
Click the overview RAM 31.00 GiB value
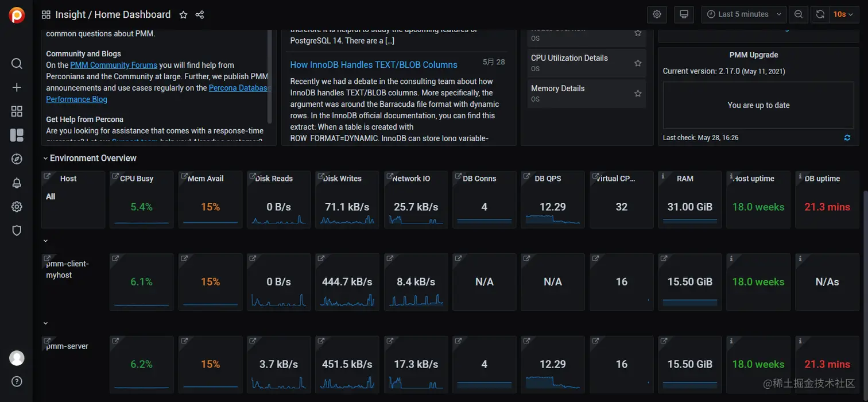(x=690, y=207)
